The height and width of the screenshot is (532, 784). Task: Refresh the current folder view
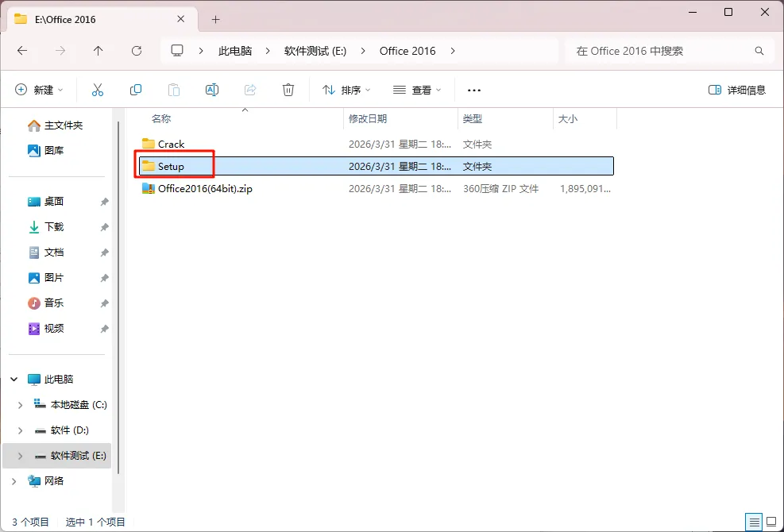137,51
